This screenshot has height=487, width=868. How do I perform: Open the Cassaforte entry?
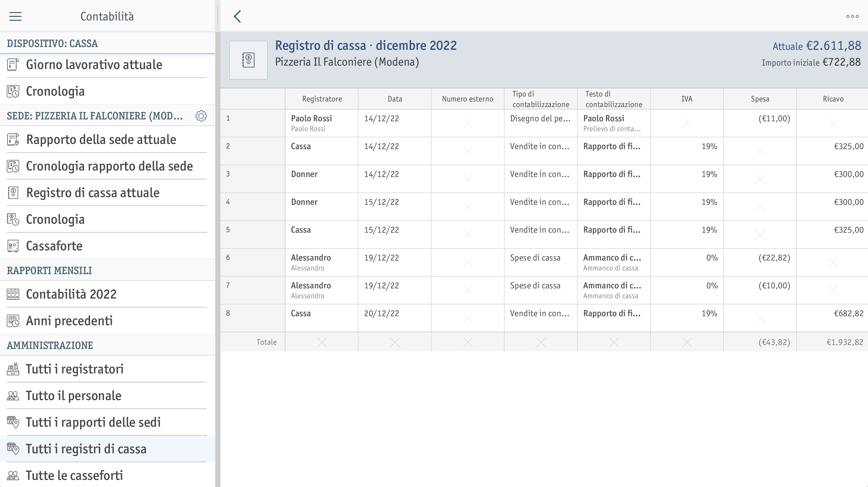[107, 246]
